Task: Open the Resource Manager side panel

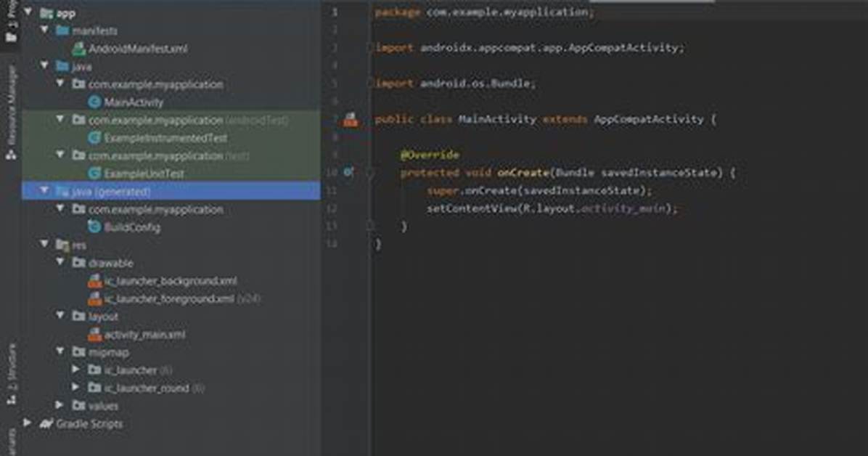Action: point(10,113)
